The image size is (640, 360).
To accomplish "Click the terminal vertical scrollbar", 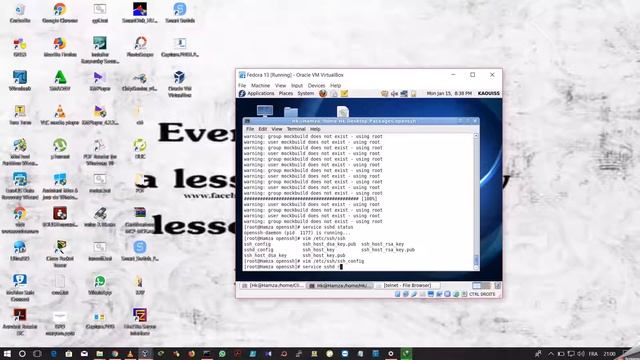I will [x=476, y=201].
